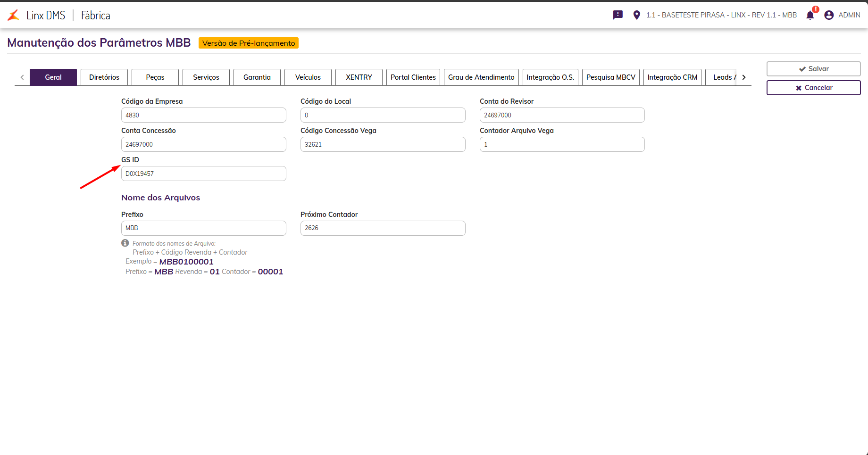Screen dimensions: 868x455
Task: Click the Nome dos Arquivos section heading
Action: click(x=160, y=198)
